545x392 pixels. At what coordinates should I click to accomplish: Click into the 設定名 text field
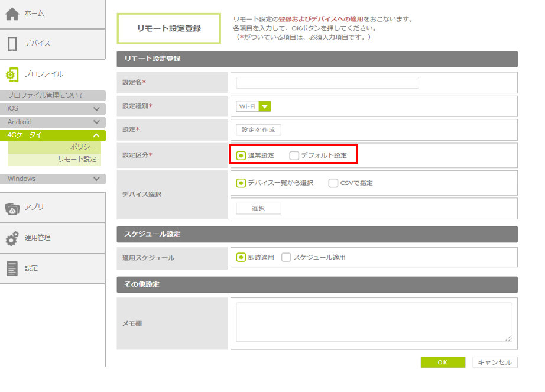click(327, 83)
